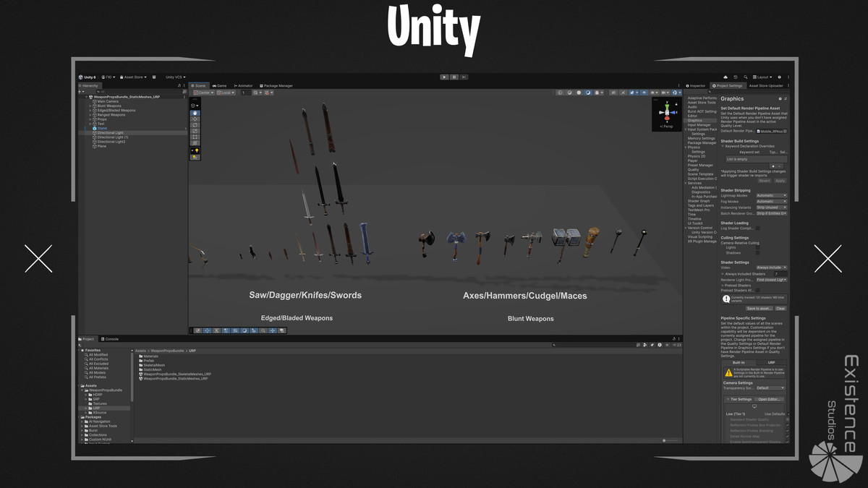Click the Clear button in Shader Settings

click(x=780, y=309)
